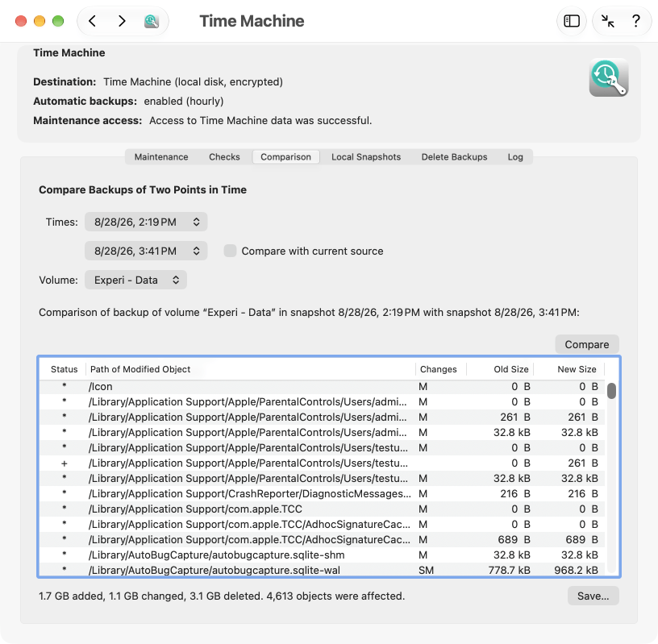Select the autobugcapture.sqlite-shm row
Viewport: 658px width, 644px height.
point(323,555)
